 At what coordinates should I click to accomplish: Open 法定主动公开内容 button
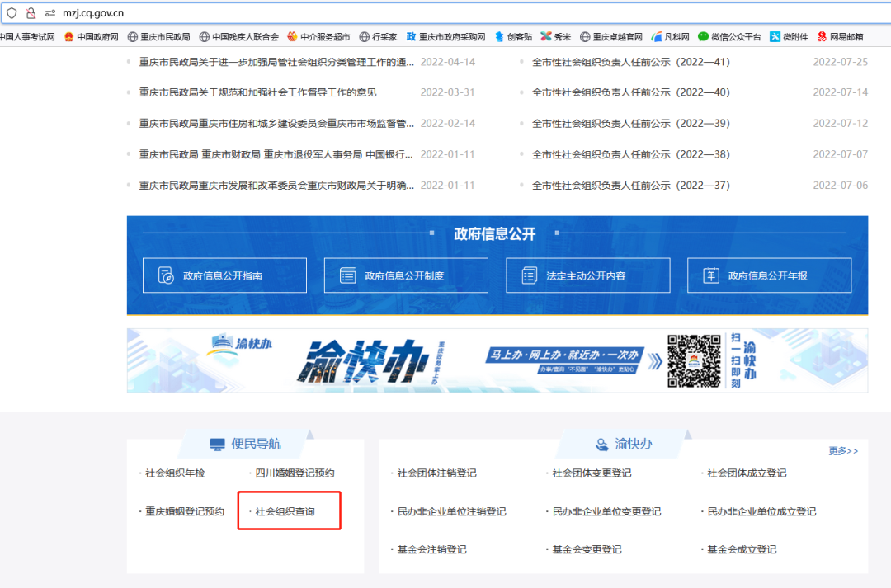tap(587, 275)
